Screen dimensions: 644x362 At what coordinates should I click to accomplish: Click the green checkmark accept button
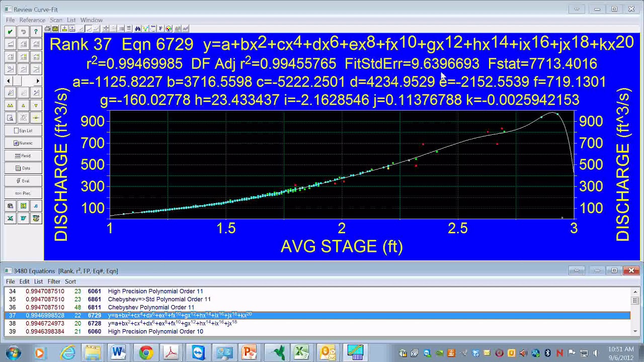coord(10,32)
